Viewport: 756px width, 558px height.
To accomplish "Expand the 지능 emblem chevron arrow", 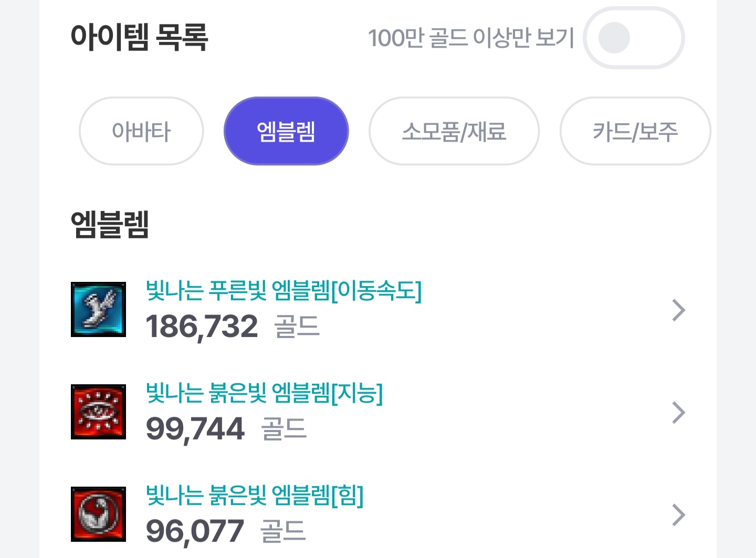I will click(679, 413).
